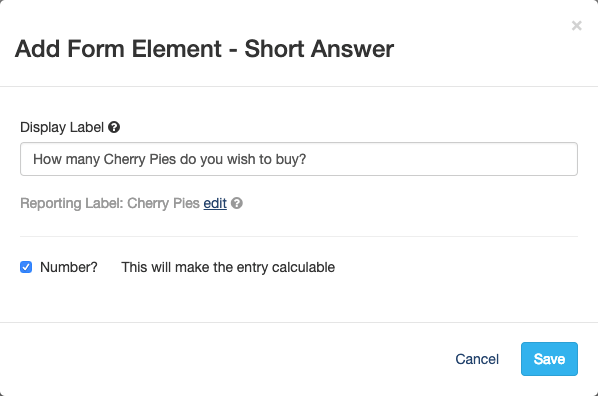Close the Add Form Element dialog
The height and width of the screenshot is (396, 598).
point(577,26)
